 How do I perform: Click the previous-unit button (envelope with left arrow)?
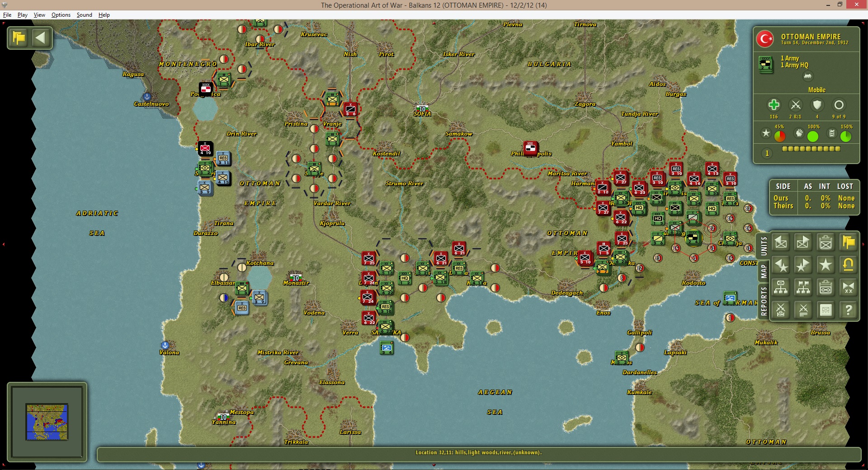pyautogui.click(x=781, y=243)
